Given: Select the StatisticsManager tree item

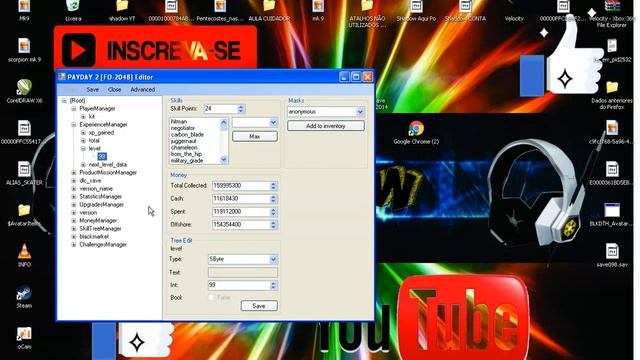Looking at the screenshot, I should pos(100,197).
